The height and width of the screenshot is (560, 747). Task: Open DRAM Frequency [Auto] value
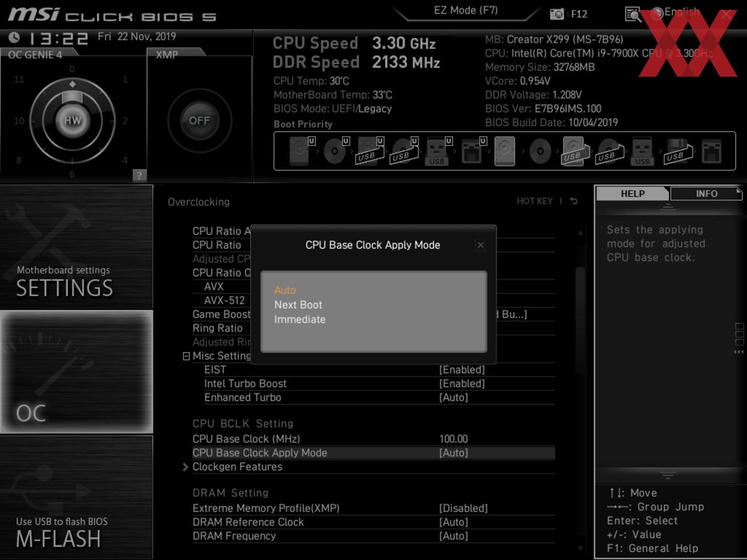[454, 535]
